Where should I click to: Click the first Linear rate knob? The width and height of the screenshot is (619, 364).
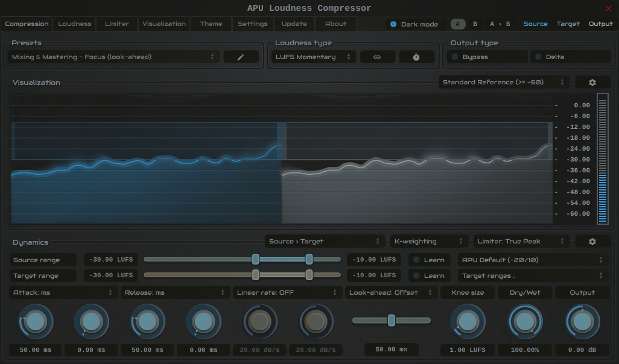pyautogui.click(x=260, y=322)
